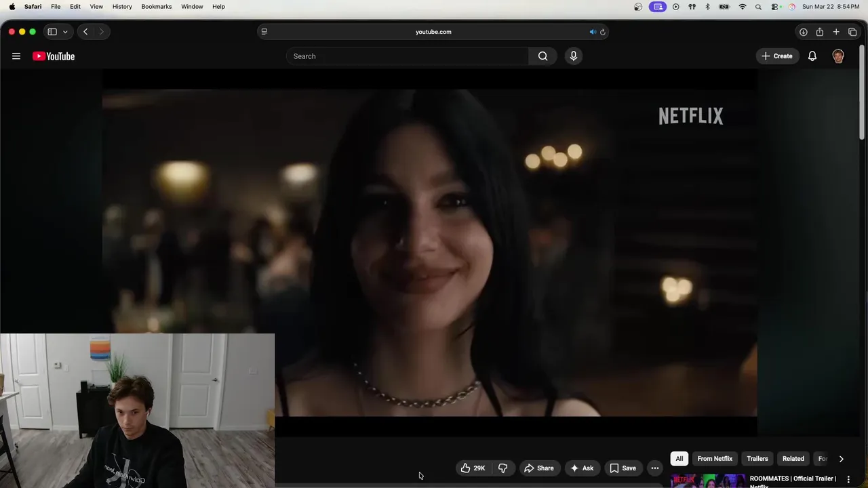This screenshot has width=868, height=488.
Task: Open Siri from the menu bar
Action: [x=791, y=7]
